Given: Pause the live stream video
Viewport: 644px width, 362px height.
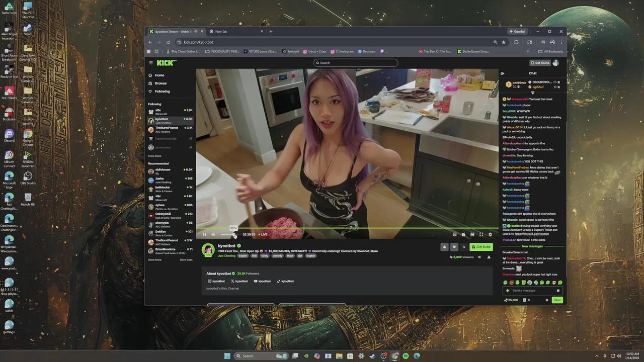Looking at the screenshot, I should pyautogui.click(x=204, y=234).
